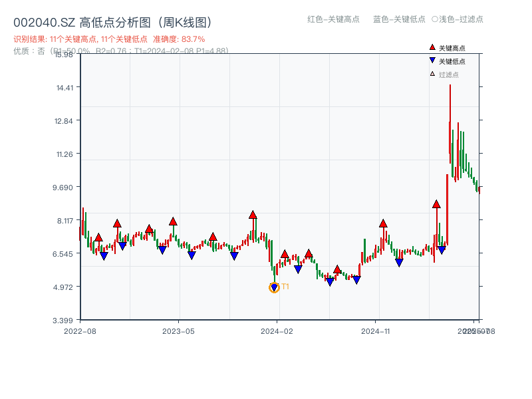Image resolution: width=532 pixels, height=399 pixels.
Task: Toggle the 关键高点 legend label
Action: [x=452, y=48]
